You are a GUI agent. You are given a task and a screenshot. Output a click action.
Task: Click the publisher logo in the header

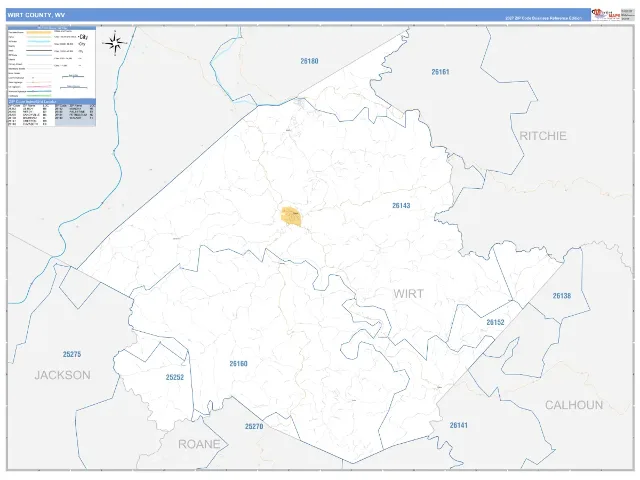pos(606,14)
